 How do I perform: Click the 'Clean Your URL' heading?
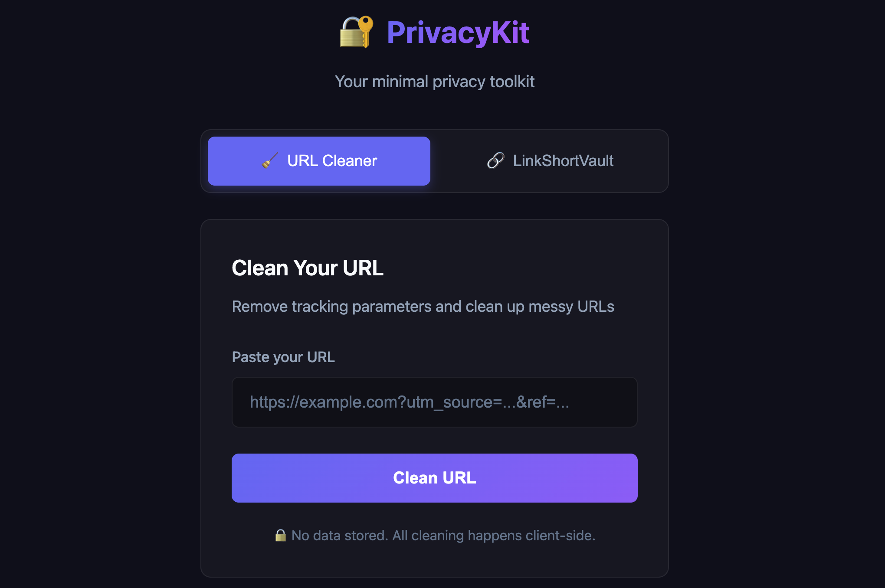308,268
